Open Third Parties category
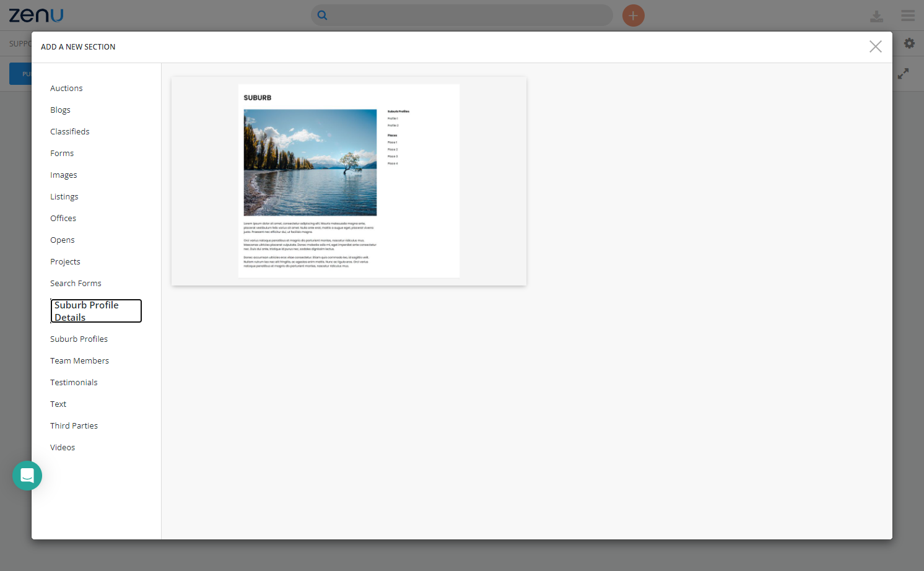This screenshot has width=924, height=571. point(74,426)
